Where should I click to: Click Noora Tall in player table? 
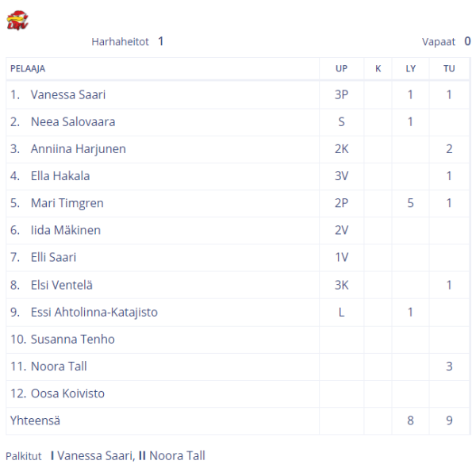pos(59,367)
